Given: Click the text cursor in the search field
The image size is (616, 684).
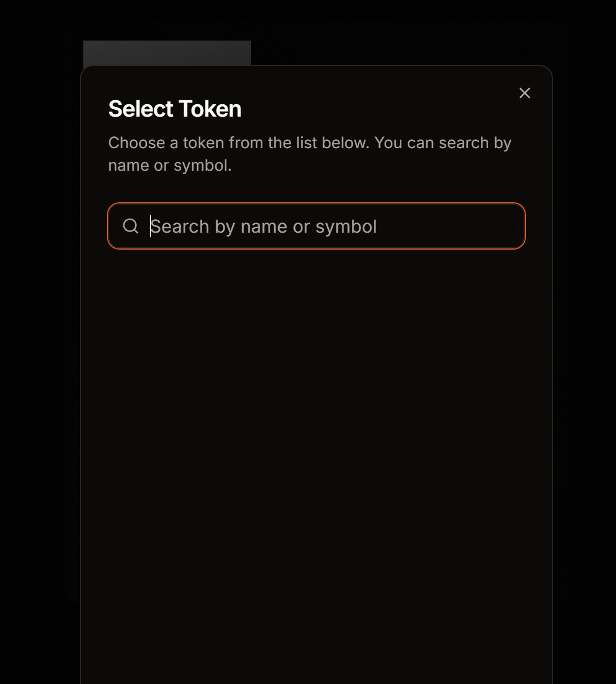Looking at the screenshot, I should [150, 226].
